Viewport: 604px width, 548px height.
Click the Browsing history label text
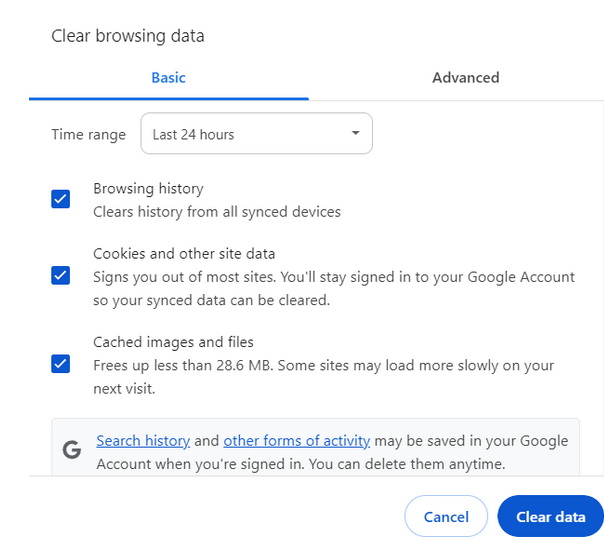[x=148, y=188]
